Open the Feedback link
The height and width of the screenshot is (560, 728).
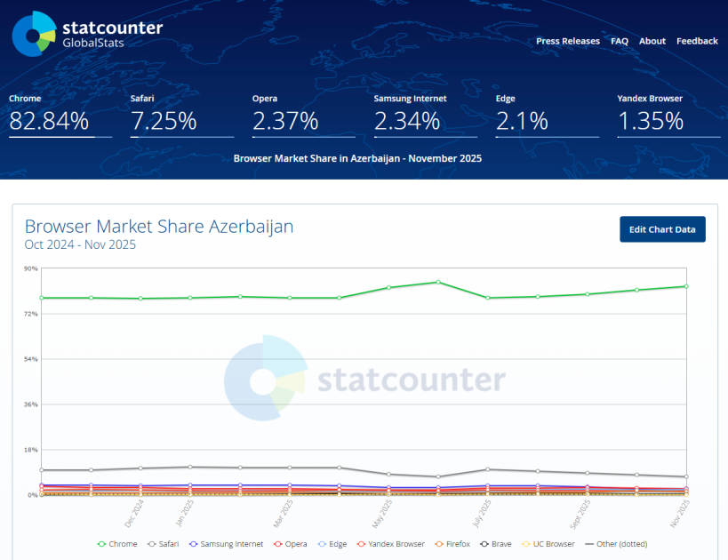click(x=697, y=41)
